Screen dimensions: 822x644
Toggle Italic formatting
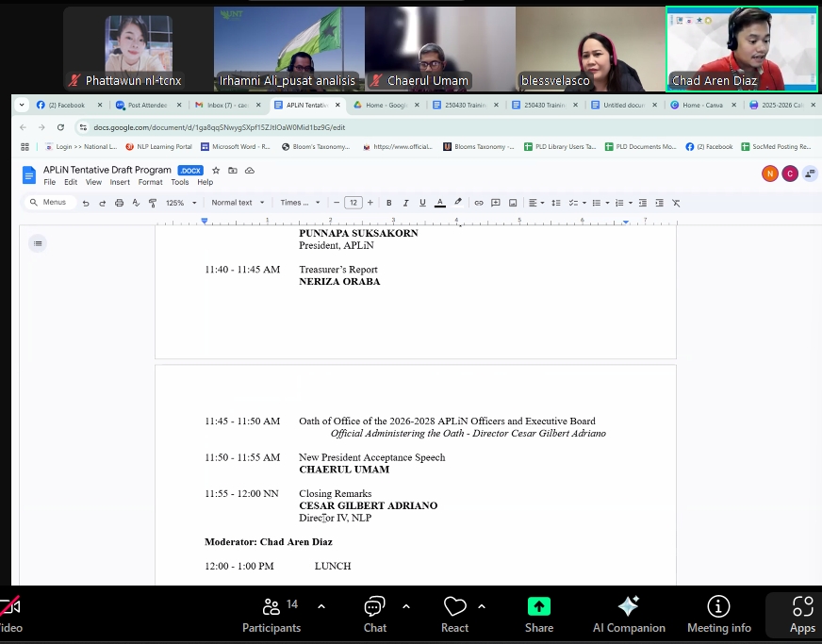(405, 203)
